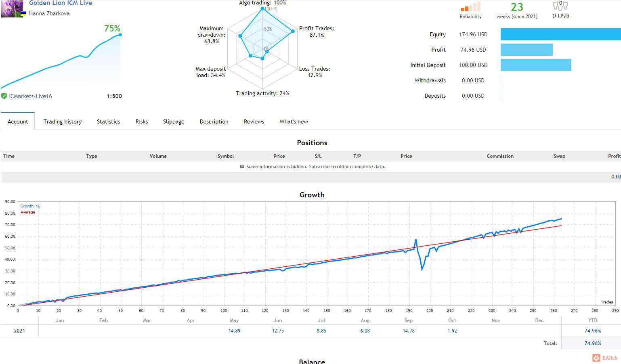View the Reviews tab
This screenshot has width=621, height=364.
click(x=254, y=121)
